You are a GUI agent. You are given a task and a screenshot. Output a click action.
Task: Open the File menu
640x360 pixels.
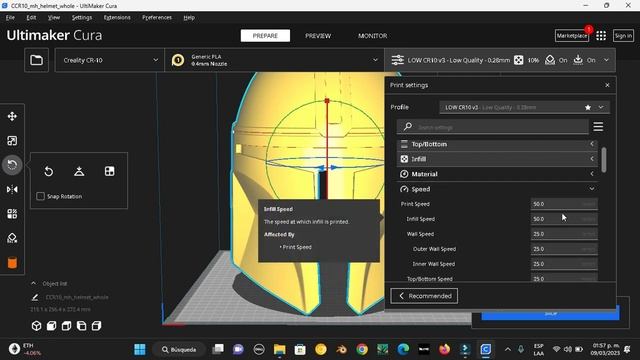[10, 18]
